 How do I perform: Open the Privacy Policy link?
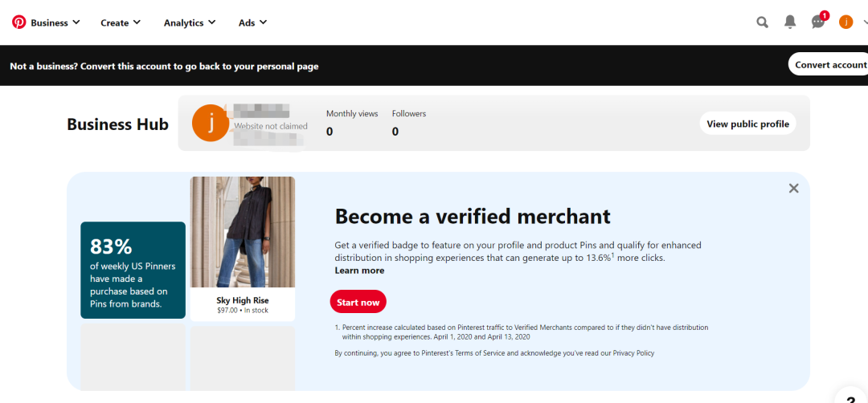point(633,352)
